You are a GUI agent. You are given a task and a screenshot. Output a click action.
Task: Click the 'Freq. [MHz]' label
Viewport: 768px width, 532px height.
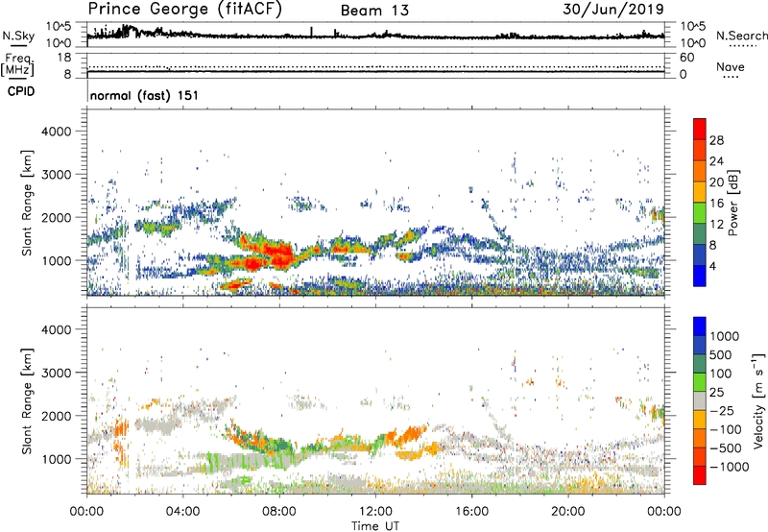[x=17, y=65]
